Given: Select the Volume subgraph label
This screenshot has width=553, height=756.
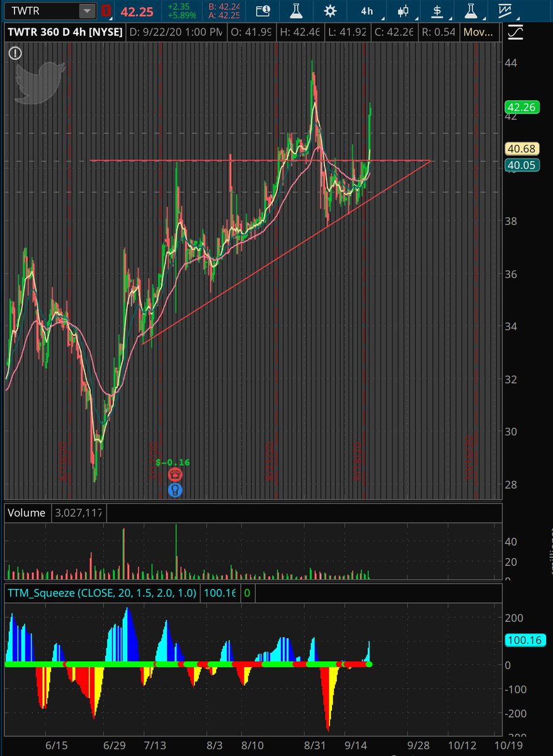Looking at the screenshot, I should point(26,513).
